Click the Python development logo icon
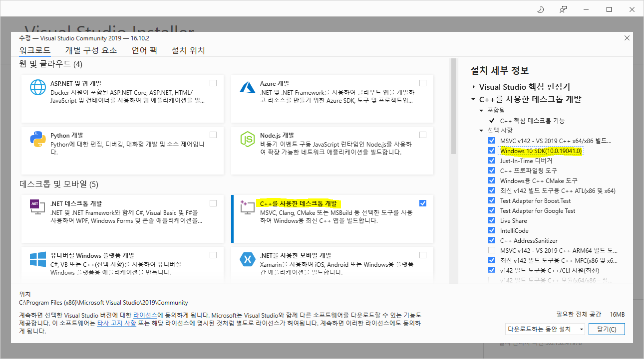The height and width of the screenshot is (359, 644). tap(38, 139)
